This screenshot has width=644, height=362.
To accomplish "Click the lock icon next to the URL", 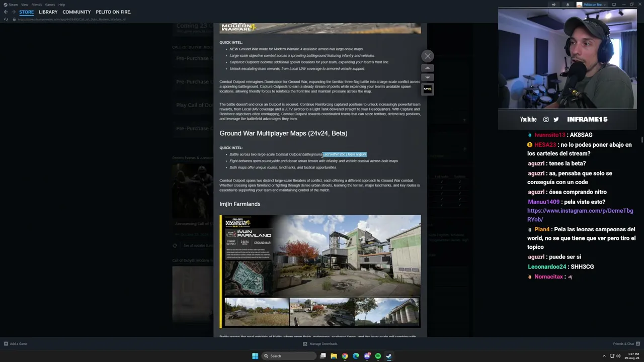I will pyautogui.click(x=14, y=19).
